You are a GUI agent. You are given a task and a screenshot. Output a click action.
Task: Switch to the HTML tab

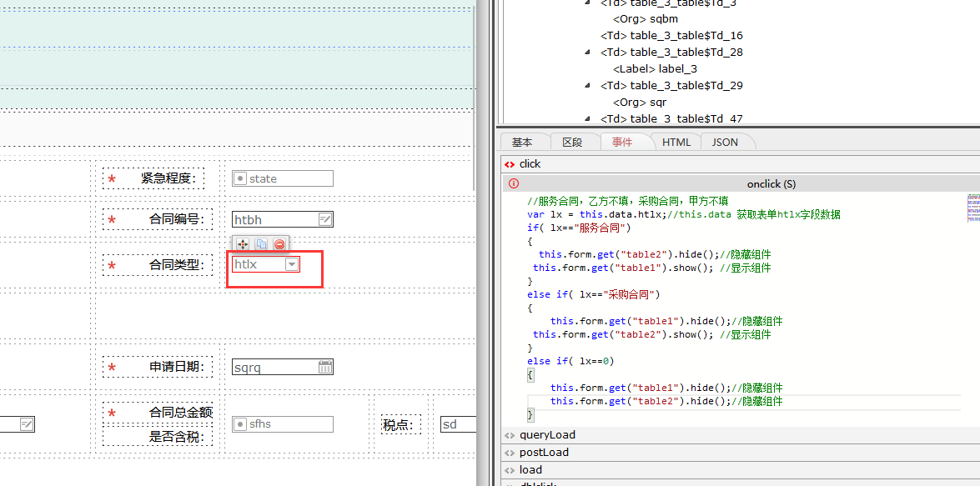(x=676, y=143)
